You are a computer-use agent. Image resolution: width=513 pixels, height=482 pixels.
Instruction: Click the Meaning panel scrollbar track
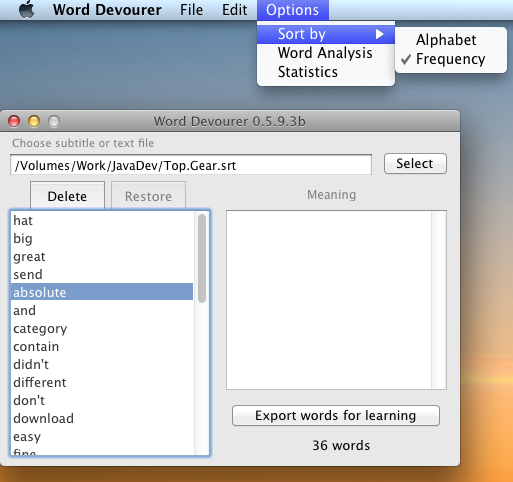click(439, 300)
